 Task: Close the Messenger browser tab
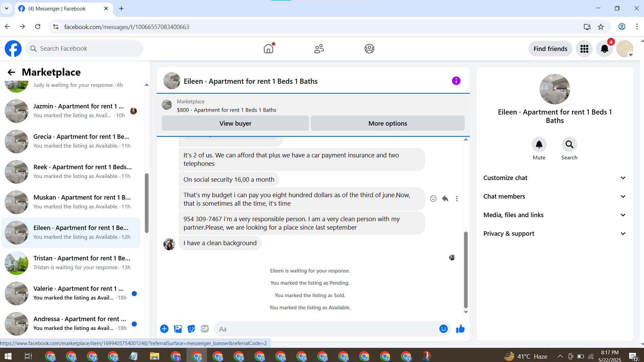(106, 8)
